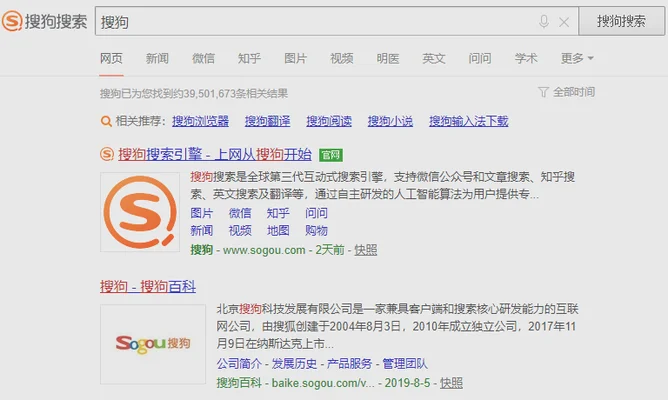This screenshot has width=668, height=400.
Task: Switch to the 新闻 tab
Action: [x=157, y=58]
